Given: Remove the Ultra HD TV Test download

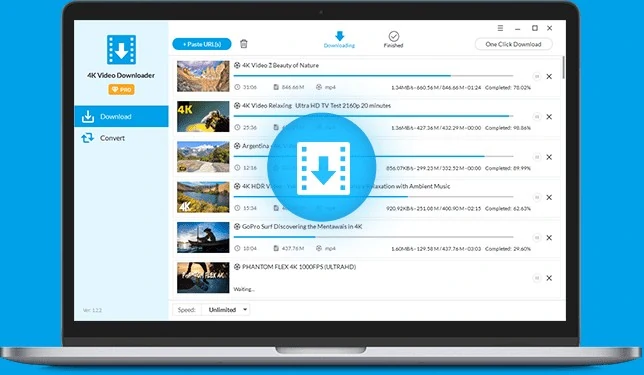Looking at the screenshot, I should [x=549, y=117].
